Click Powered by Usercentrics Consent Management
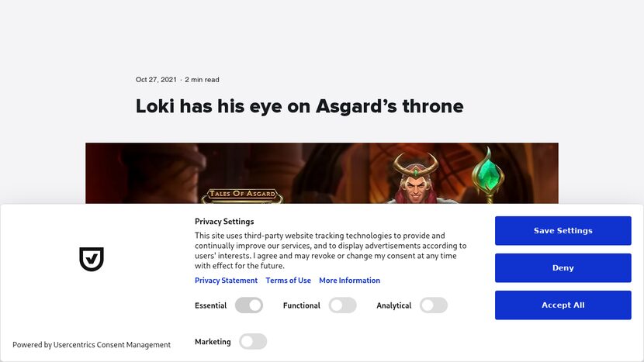Image resolution: width=644 pixels, height=362 pixels. pyautogui.click(x=92, y=345)
